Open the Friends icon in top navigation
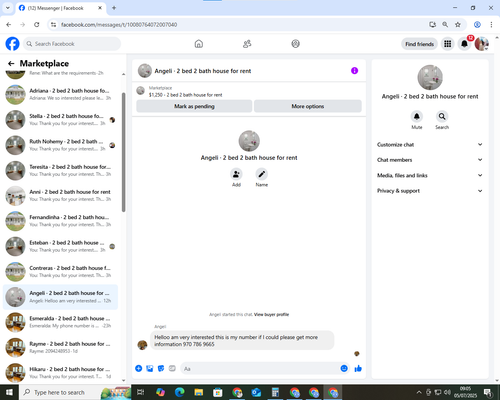 pyautogui.click(x=247, y=44)
